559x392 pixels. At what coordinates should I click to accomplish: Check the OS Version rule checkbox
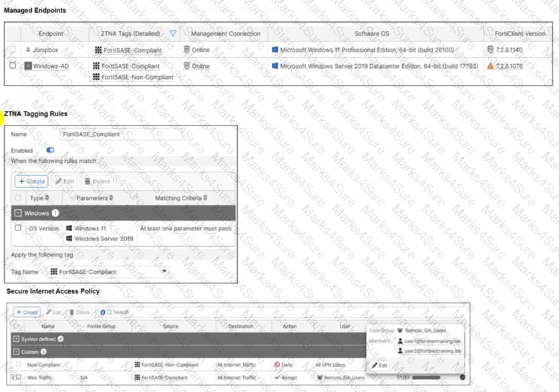point(18,228)
